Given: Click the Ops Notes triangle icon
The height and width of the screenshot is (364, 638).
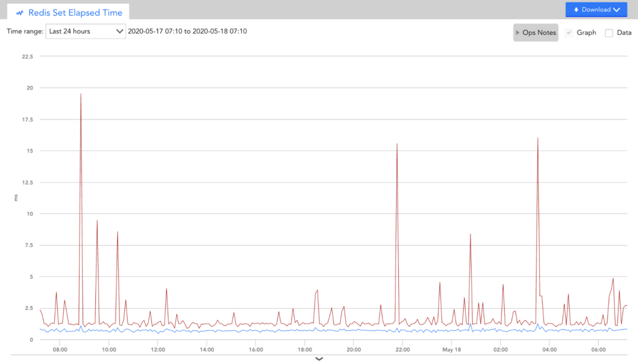Looking at the screenshot, I should pos(518,32).
